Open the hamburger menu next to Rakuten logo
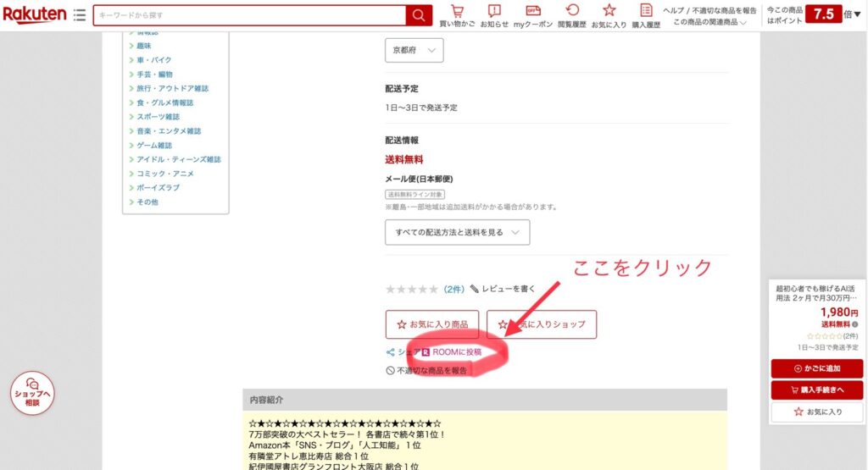 (x=80, y=15)
